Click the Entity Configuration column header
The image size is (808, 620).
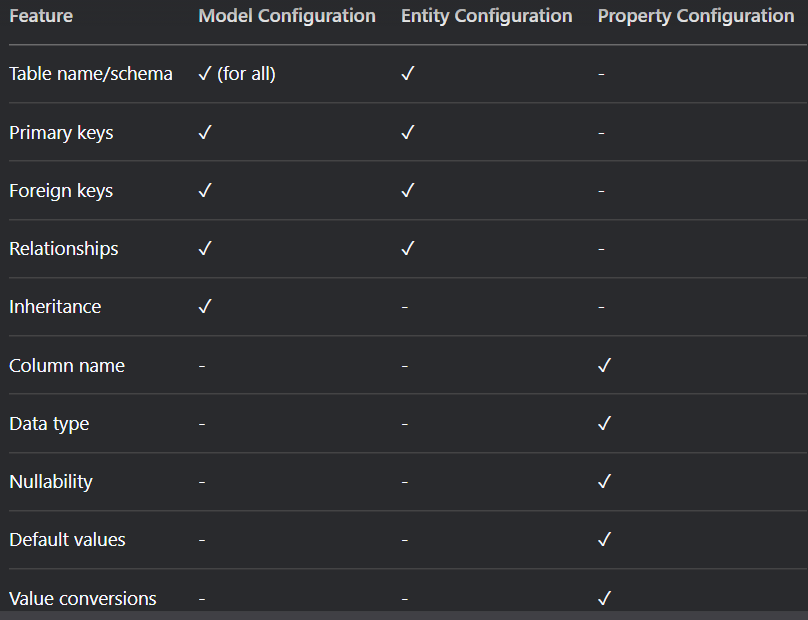click(x=486, y=16)
